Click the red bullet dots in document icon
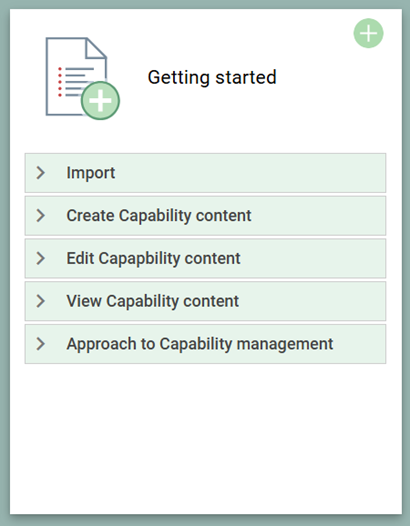The height and width of the screenshot is (526, 410). (x=60, y=82)
